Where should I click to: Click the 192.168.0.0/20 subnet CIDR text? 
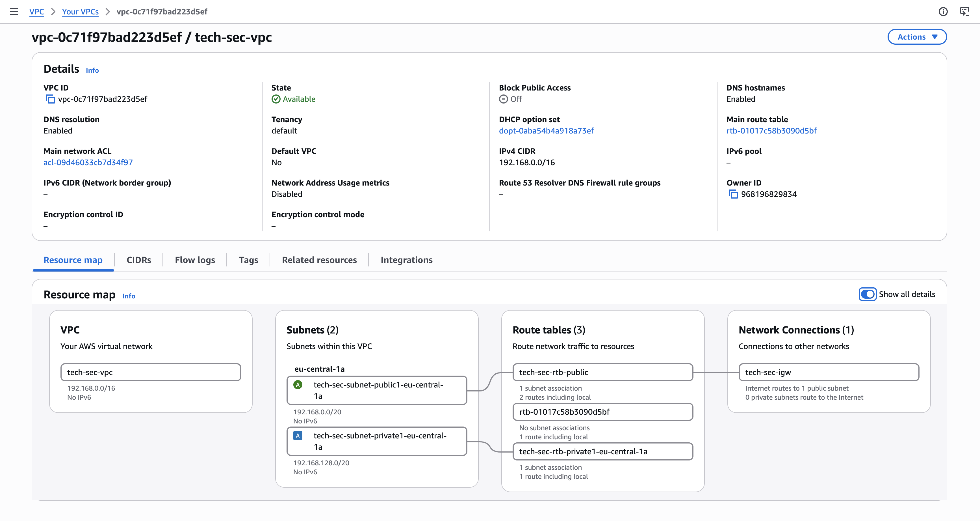click(x=317, y=412)
